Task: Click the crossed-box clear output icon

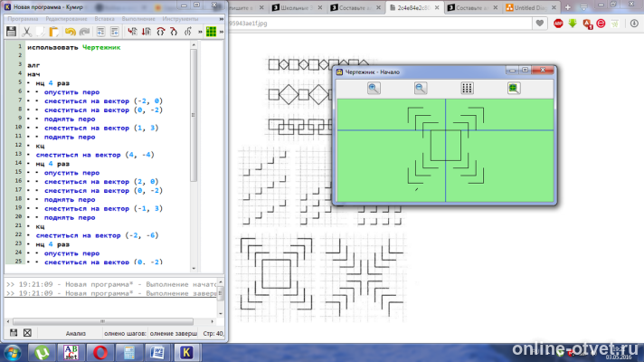Action: pyautogui.click(x=27, y=333)
